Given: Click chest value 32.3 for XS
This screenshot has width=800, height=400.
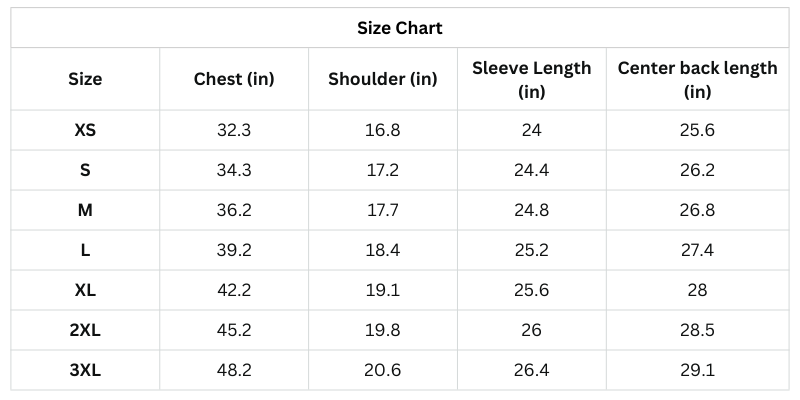Looking at the screenshot, I should 234,130.
